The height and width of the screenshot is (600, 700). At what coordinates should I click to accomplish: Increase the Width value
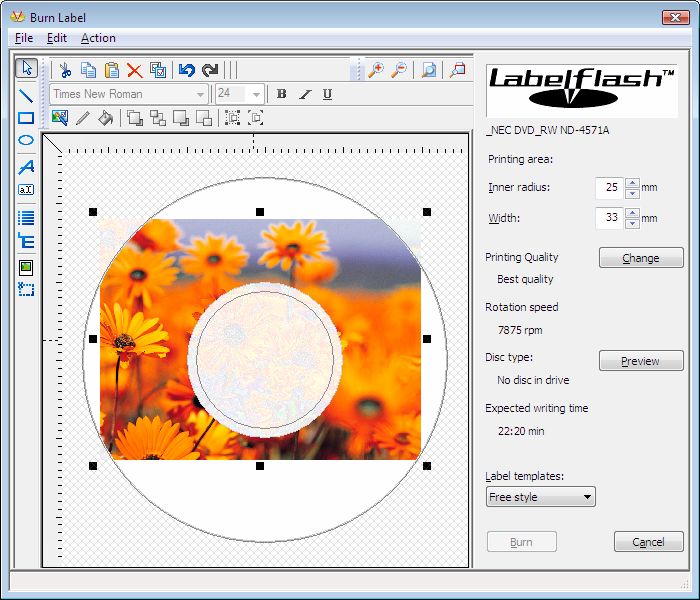(632, 213)
